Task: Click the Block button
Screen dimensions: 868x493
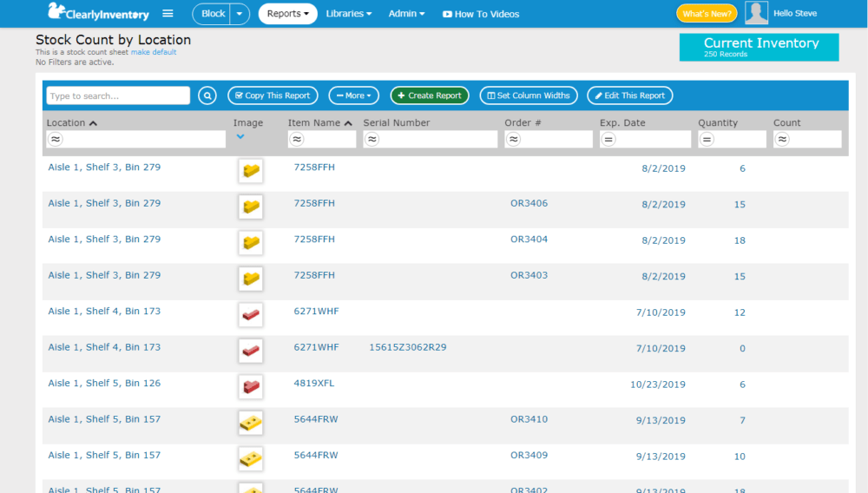Action: [x=212, y=14]
